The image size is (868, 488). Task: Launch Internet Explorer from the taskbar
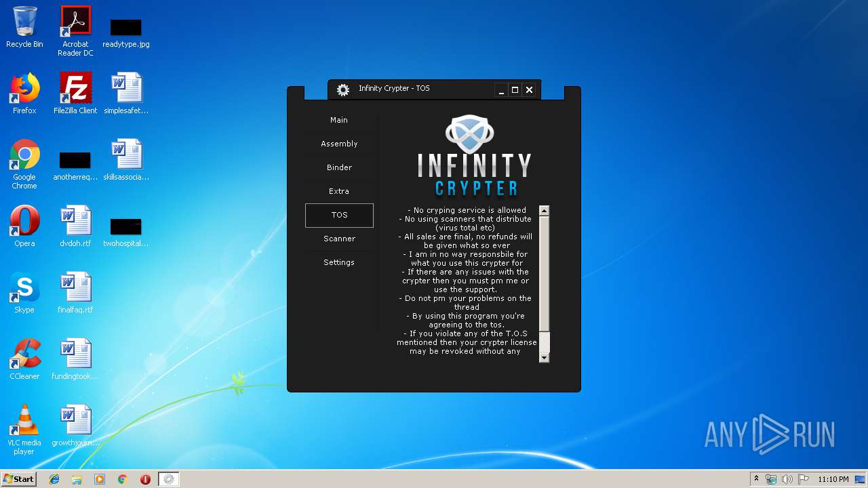coord(54,479)
